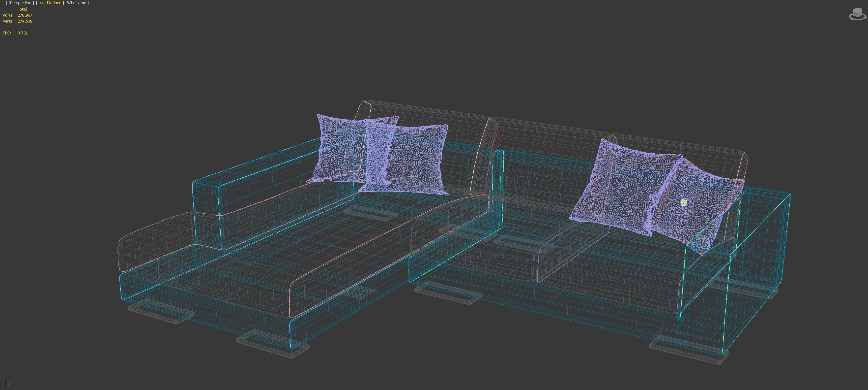Select the yellow button on the right pillow
The width and height of the screenshot is (868, 390).
tap(684, 202)
